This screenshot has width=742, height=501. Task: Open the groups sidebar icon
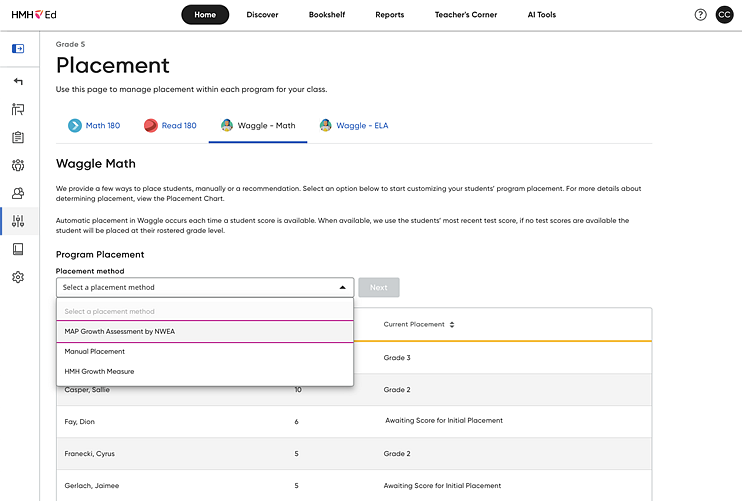click(x=18, y=165)
